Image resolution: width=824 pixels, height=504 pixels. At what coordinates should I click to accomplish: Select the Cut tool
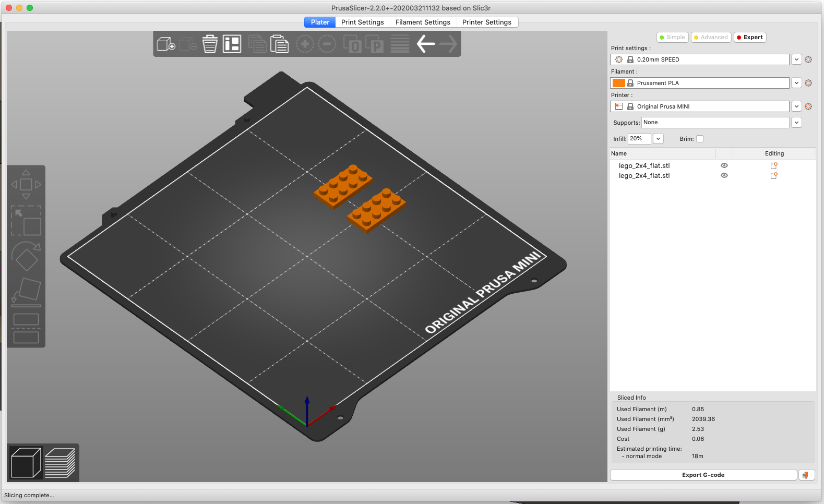click(26, 328)
